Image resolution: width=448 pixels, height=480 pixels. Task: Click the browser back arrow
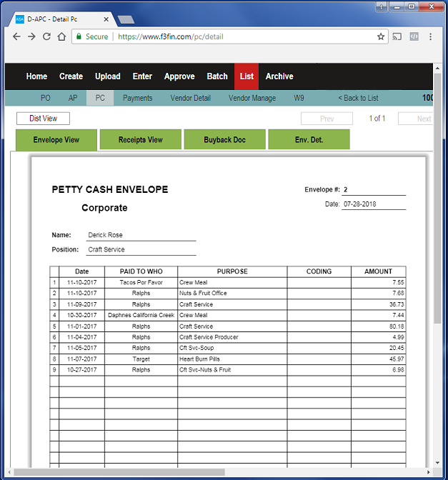pos(16,36)
